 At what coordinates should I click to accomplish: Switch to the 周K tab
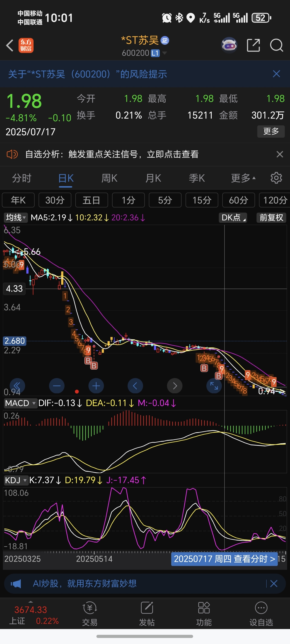[109, 178]
